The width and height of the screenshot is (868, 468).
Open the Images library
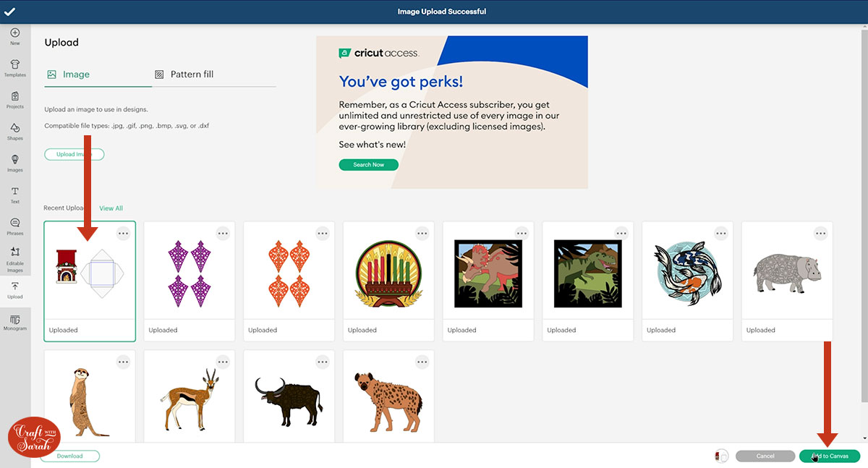[x=15, y=164]
